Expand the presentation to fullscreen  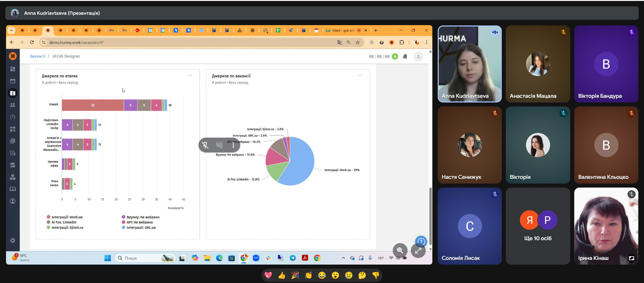pos(418,250)
